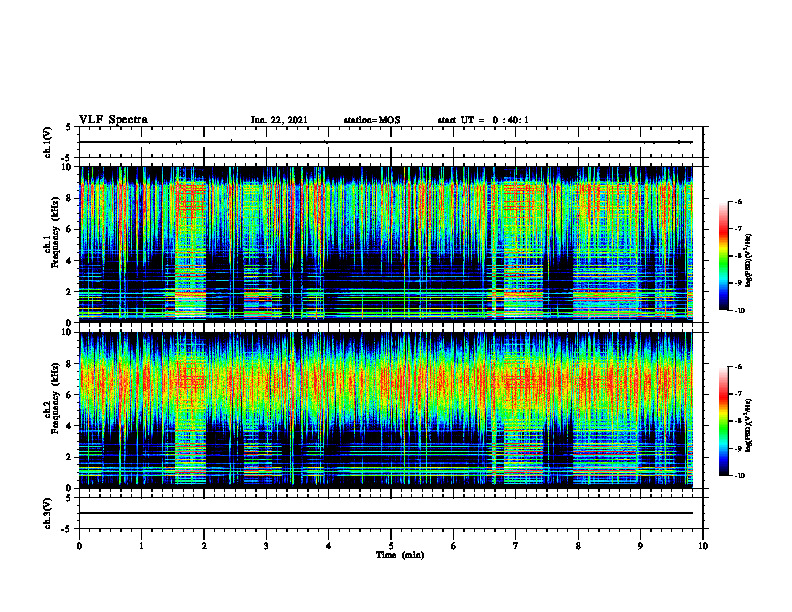Click the ch.1 voltage waveform trace
The width and height of the screenshot is (792, 612).
point(386,142)
